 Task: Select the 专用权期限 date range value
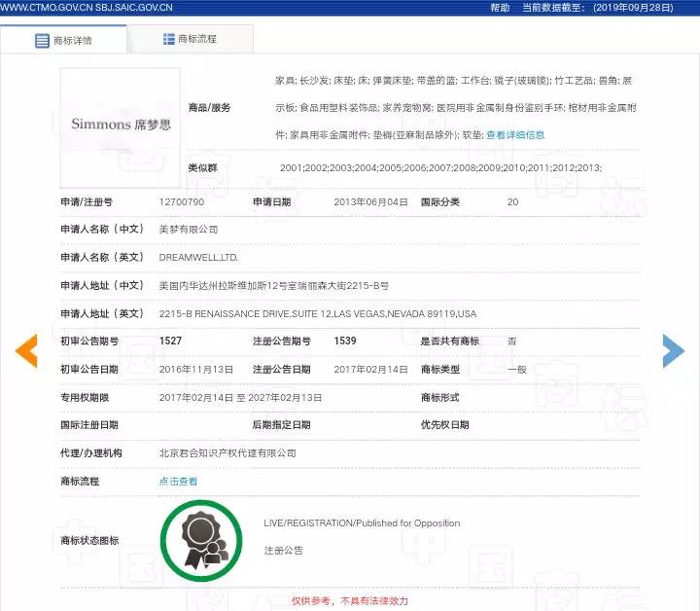[x=240, y=397]
